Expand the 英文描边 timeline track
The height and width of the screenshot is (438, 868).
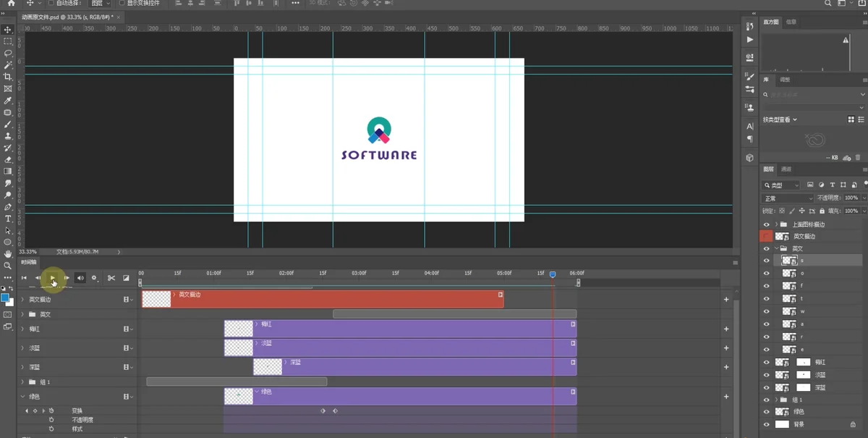tap(22, 299)
